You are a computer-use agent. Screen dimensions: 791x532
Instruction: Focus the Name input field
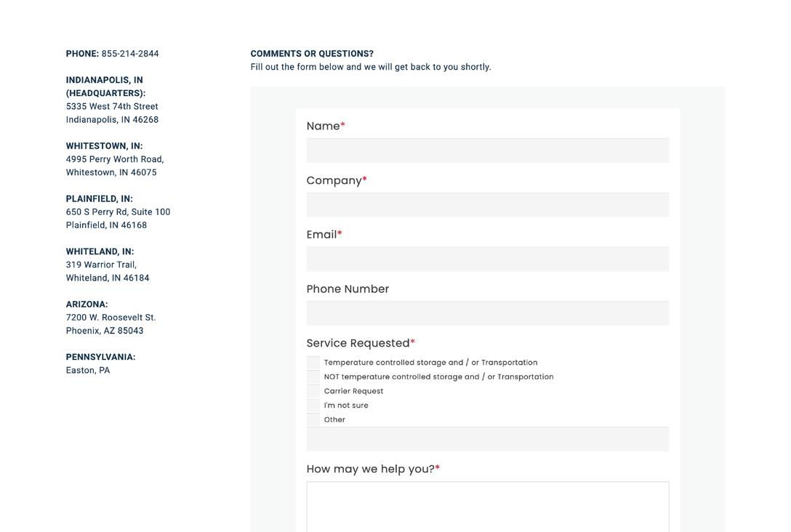(487, 150)
